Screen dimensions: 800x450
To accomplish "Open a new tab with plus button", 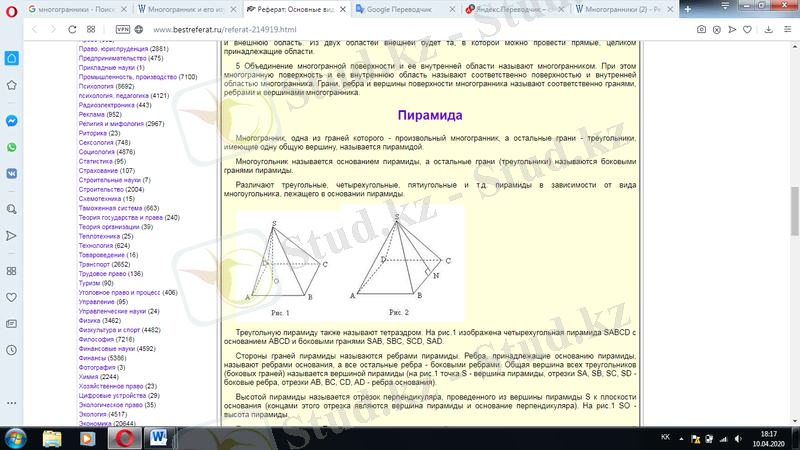I will tap(688, 9).
